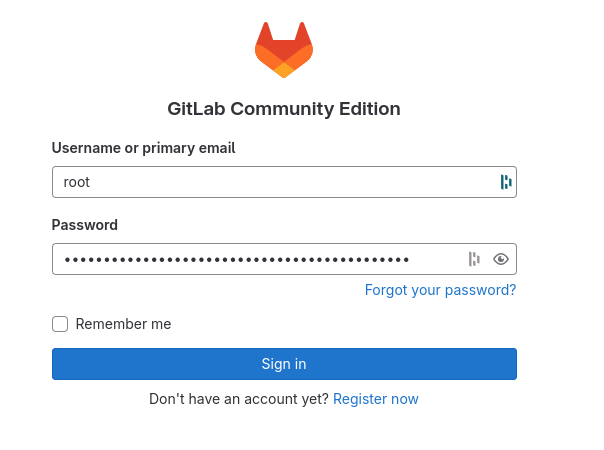
Task: Place cursor on the root text
Action: coord(76,182)
